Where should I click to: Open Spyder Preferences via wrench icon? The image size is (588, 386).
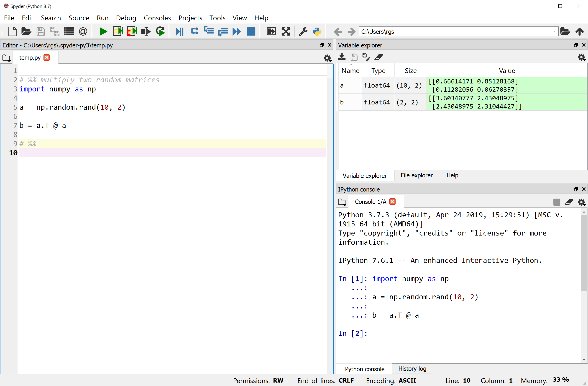coord(303,31)
